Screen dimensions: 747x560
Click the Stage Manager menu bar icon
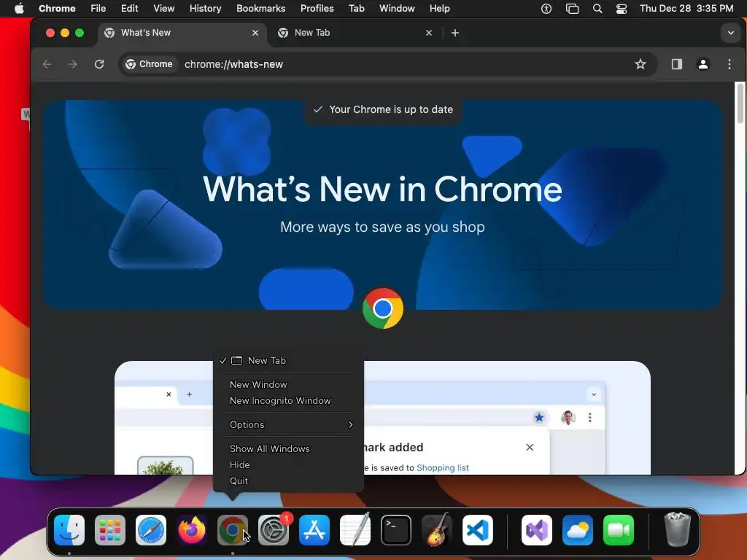(x=572, y=9)
